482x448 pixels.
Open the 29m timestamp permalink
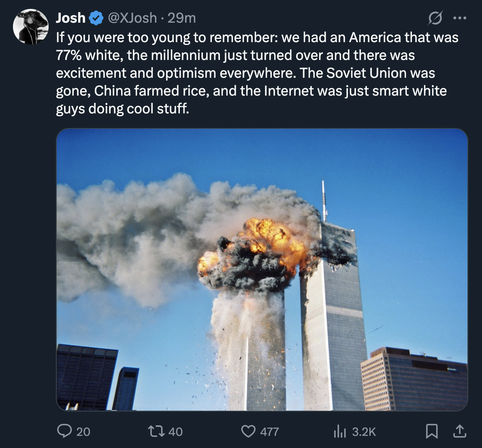click(182, 18)
